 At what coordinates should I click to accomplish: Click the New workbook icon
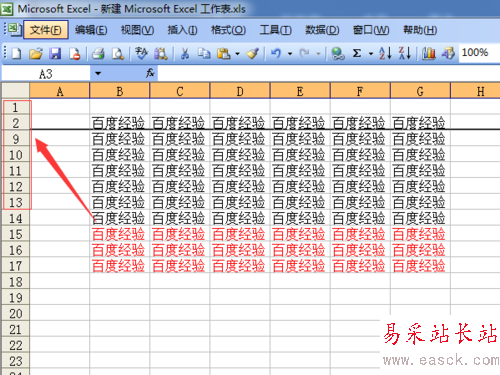[x=16, y=53]
